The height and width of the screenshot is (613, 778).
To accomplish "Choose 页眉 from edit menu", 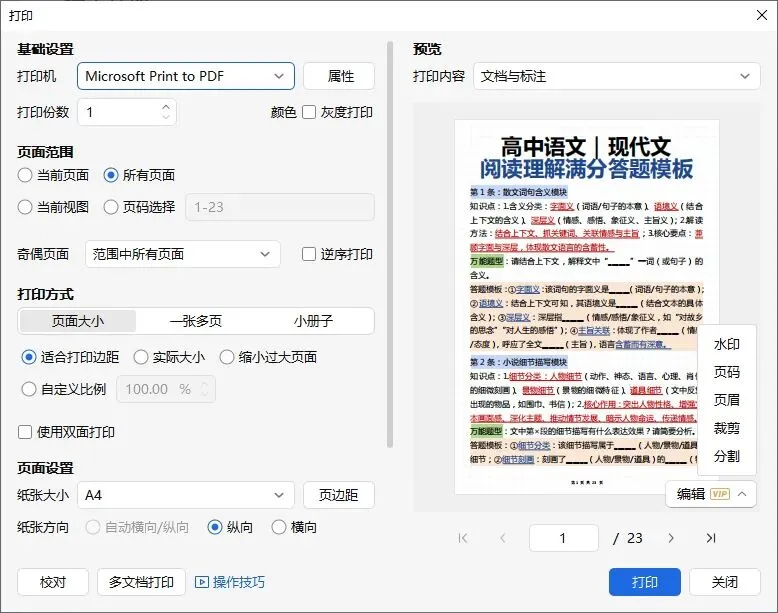I will point(726,400).
